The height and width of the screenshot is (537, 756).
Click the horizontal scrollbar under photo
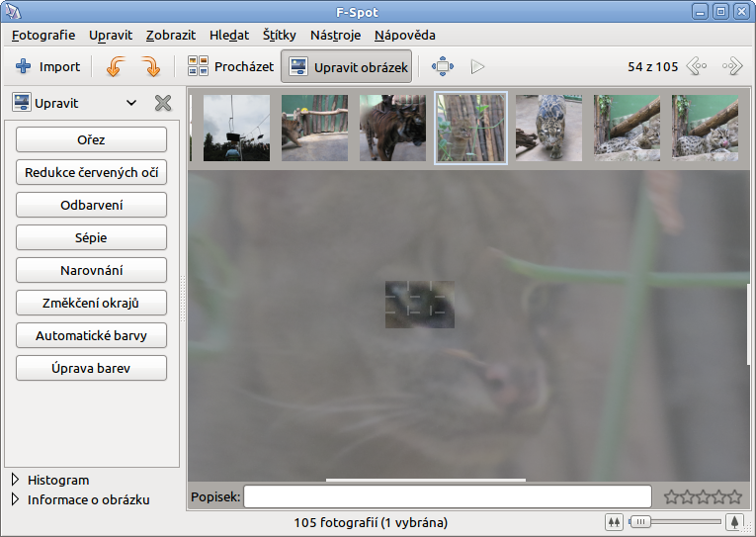pos(426,480)
